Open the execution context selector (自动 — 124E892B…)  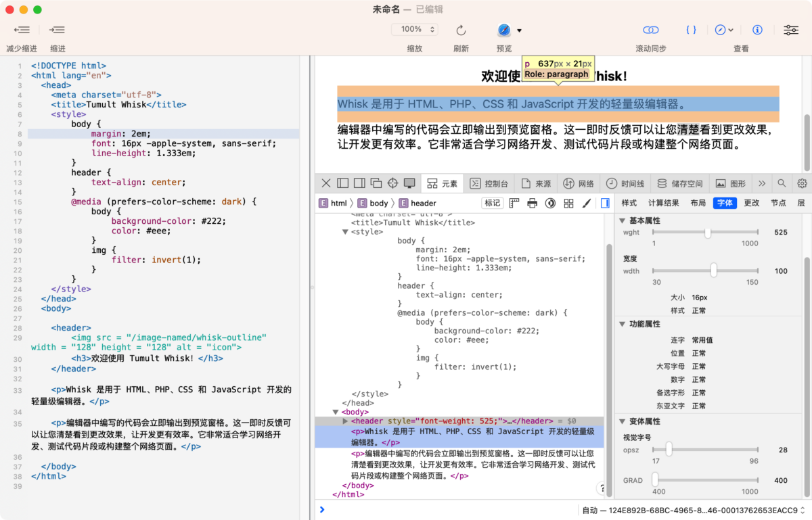[x=695, y=511]
